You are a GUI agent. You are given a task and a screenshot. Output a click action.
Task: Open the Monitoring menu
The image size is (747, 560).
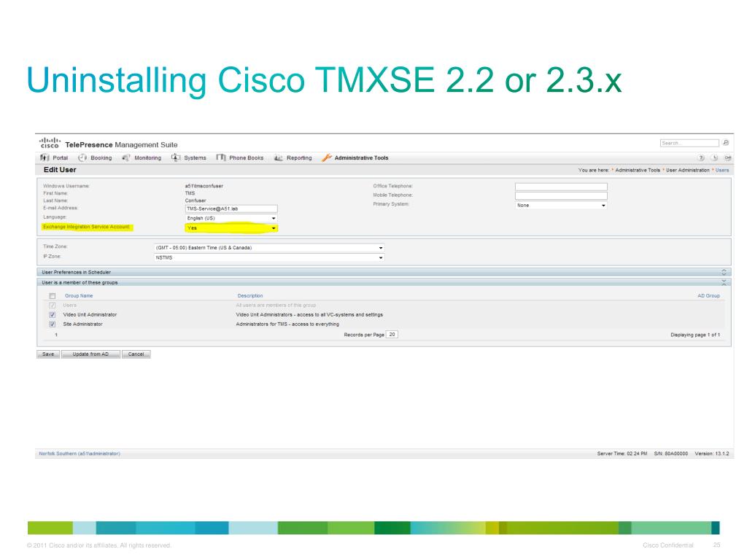tap(147, 158)
